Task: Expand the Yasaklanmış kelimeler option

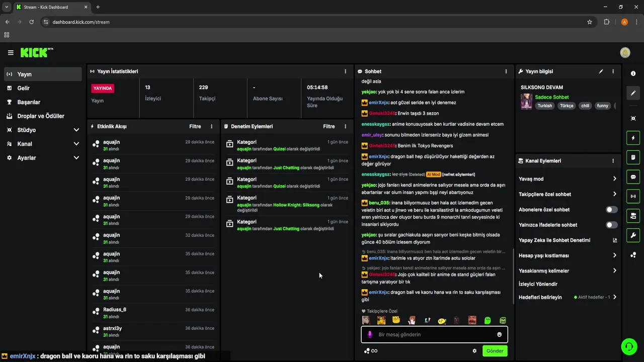Action: (568, 271)
